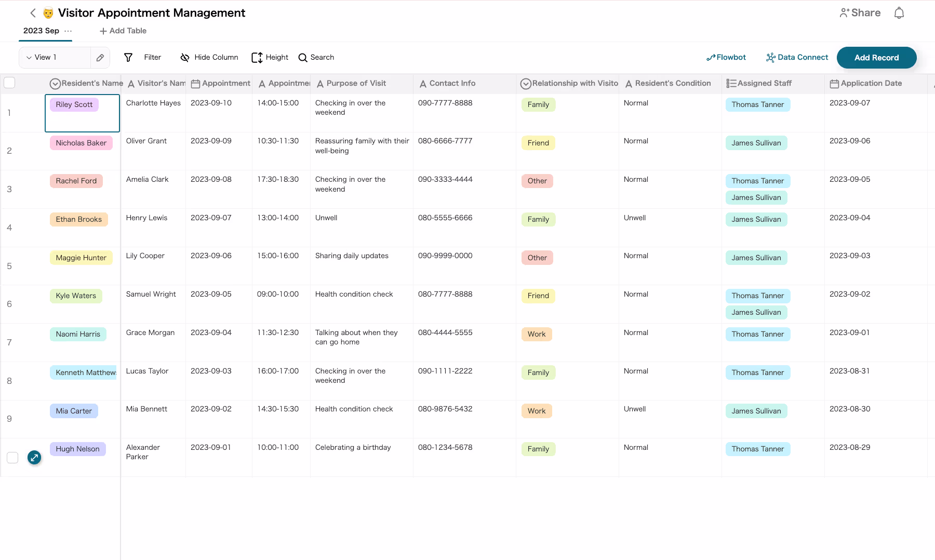Image resolution: width=935 pixels, height=560 pixels.
Task: Open Resident's Name column dropdown
Action: pyautogui.click(x=55, y=84)
